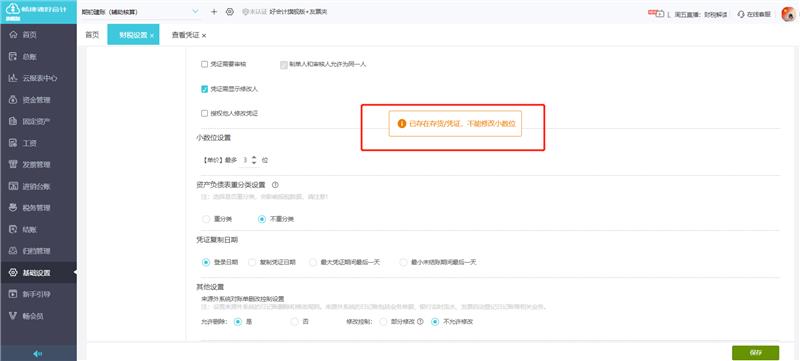The image size is (800, 361).
Task: Click the 其他设置 section heading
Action: [210, 287]
